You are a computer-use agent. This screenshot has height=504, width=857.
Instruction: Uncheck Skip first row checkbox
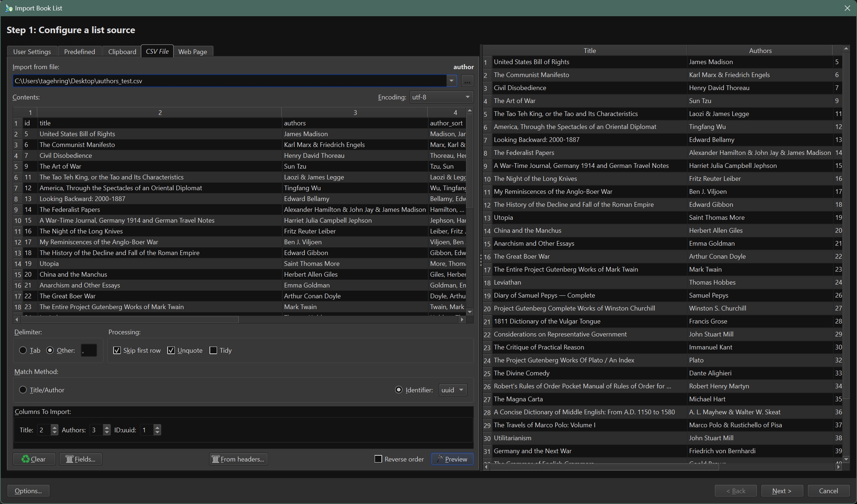tap(117, 350)
